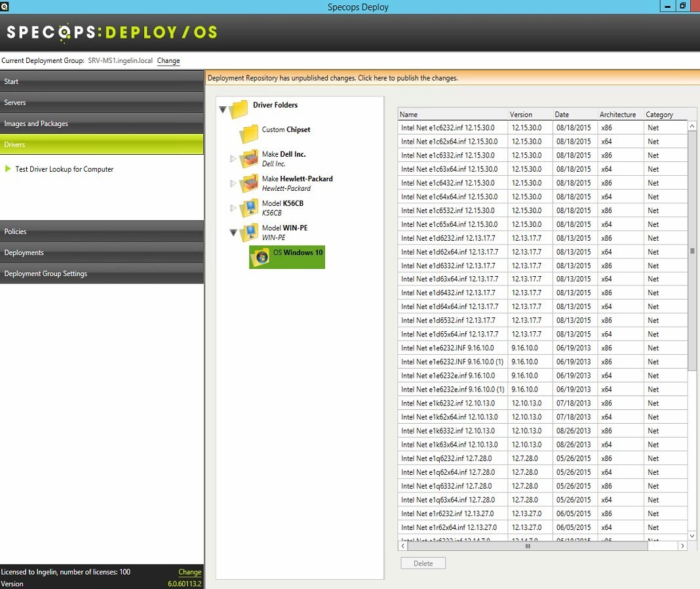Sort drivers by Date column header
The image size is (700, 589).
pos(575,114)
